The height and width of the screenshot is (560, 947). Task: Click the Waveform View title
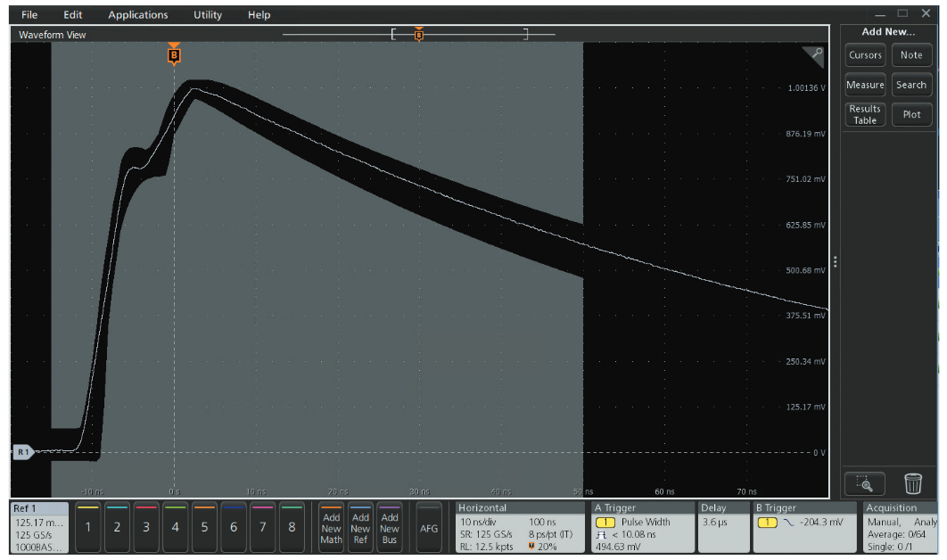coord(52,35)
